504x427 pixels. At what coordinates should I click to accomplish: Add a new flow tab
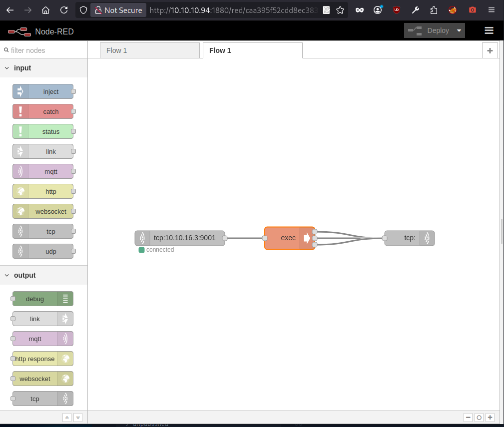coord(490,50)
